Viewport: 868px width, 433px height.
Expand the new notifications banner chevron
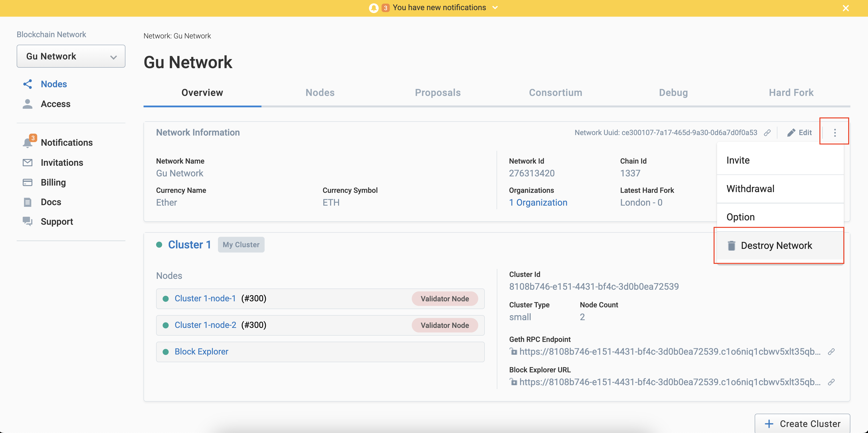tap(495, 8)
